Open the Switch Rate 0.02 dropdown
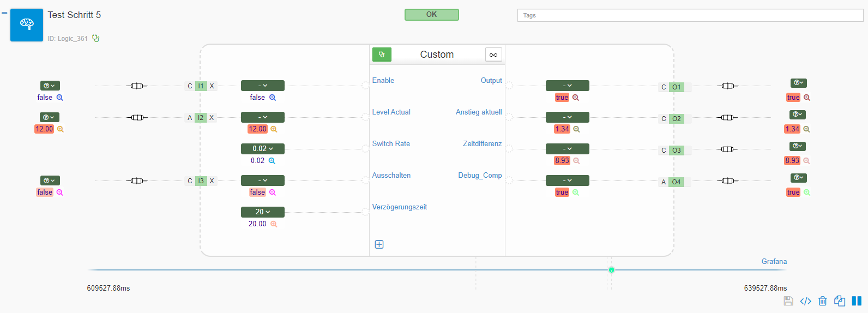Screen dimensions: 868x313 263,149
